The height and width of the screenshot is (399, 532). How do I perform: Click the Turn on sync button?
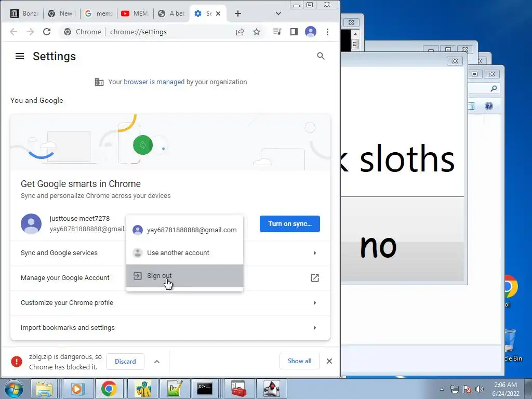point(290,224)
